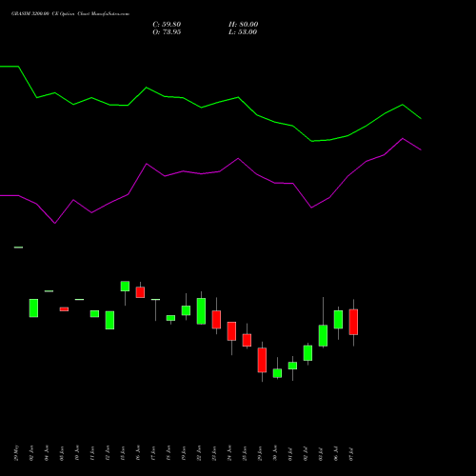The width and height of the screenshot is (476, 476).
Task: Click the 25 Jun date axis label
Action: pyautogui.click(x=246, y=453)
